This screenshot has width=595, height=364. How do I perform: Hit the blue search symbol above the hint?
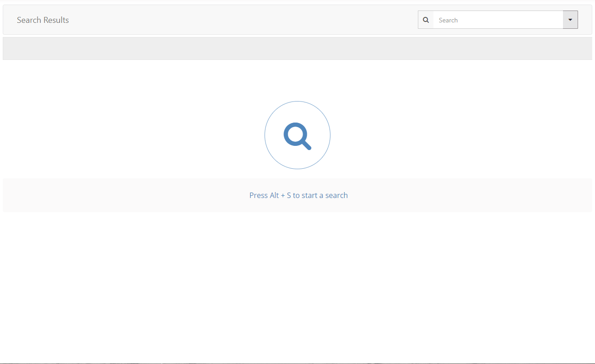[297, 136]
